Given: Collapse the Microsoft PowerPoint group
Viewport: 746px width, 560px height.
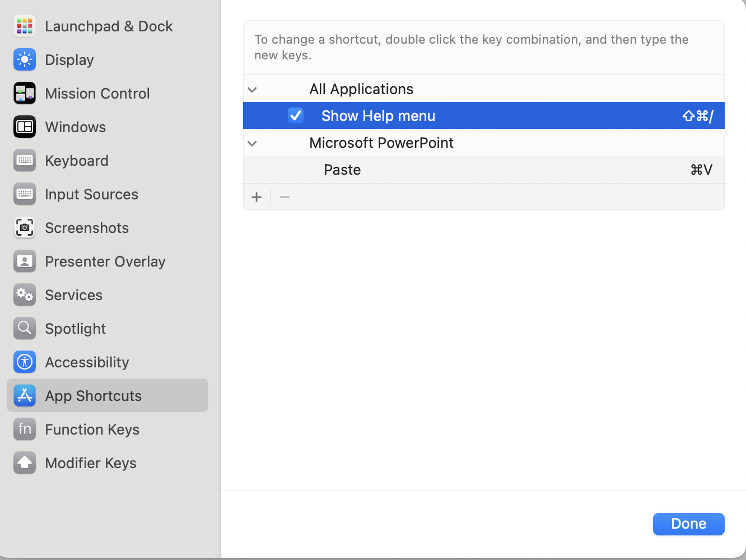Looking at the screenshot, I should pyautogui.click(x=253, y=143).
